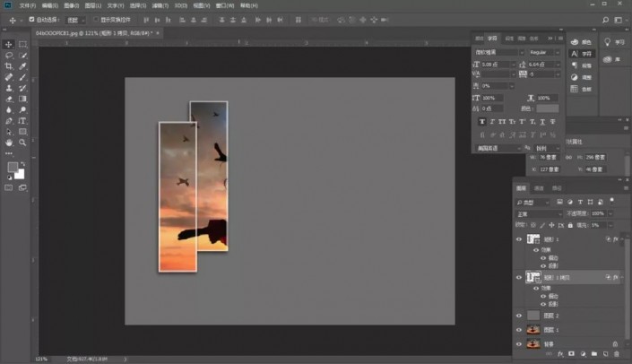The width and height of the screenshot is (632, 364).
Task: Select the 图层 2 layer thumbnail
Action: [532, 316]
